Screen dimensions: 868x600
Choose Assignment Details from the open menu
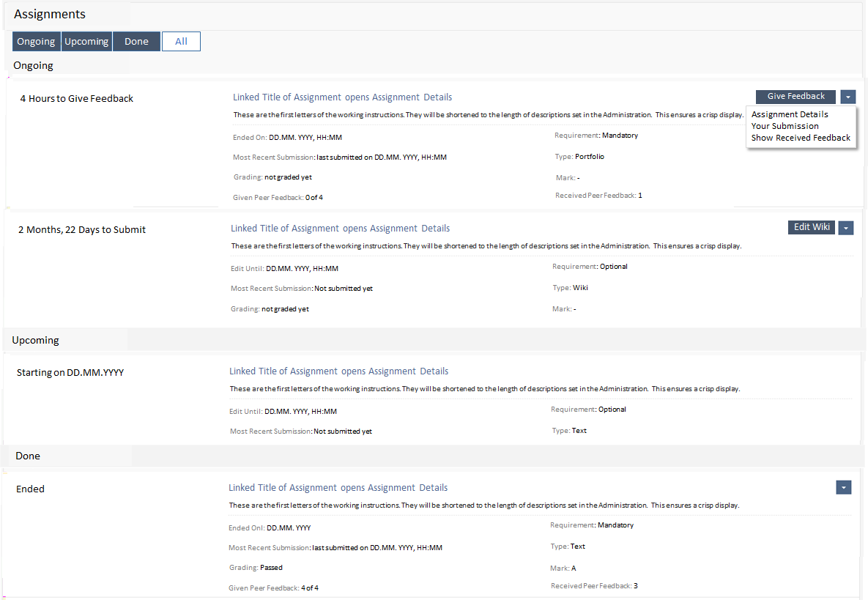pos(790,114)
